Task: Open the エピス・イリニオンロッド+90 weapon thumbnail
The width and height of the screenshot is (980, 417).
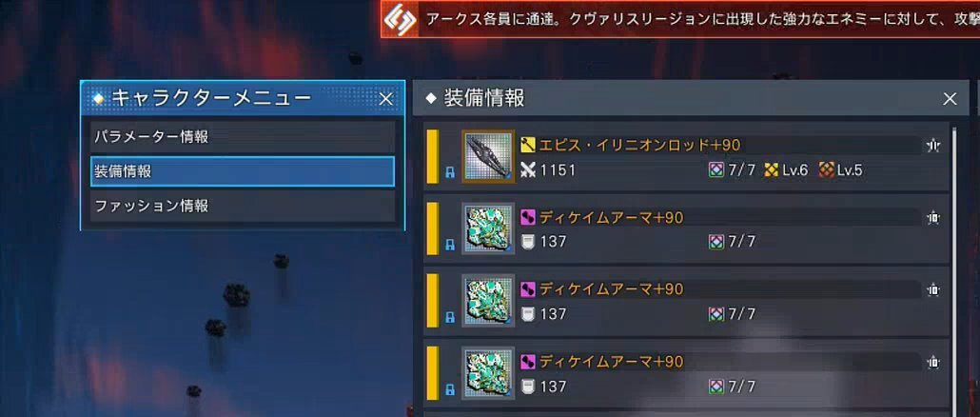Action: click(488, 156)
